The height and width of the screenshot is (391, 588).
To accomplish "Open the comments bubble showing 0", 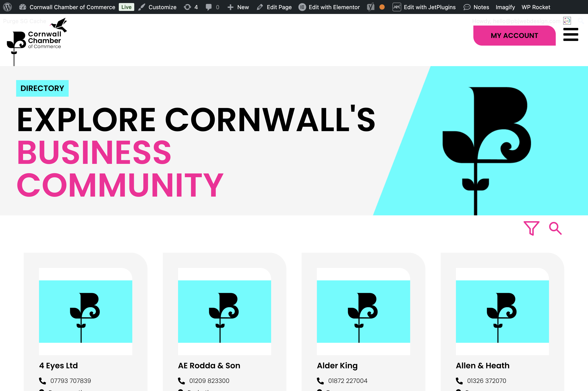I will [212, 7].
